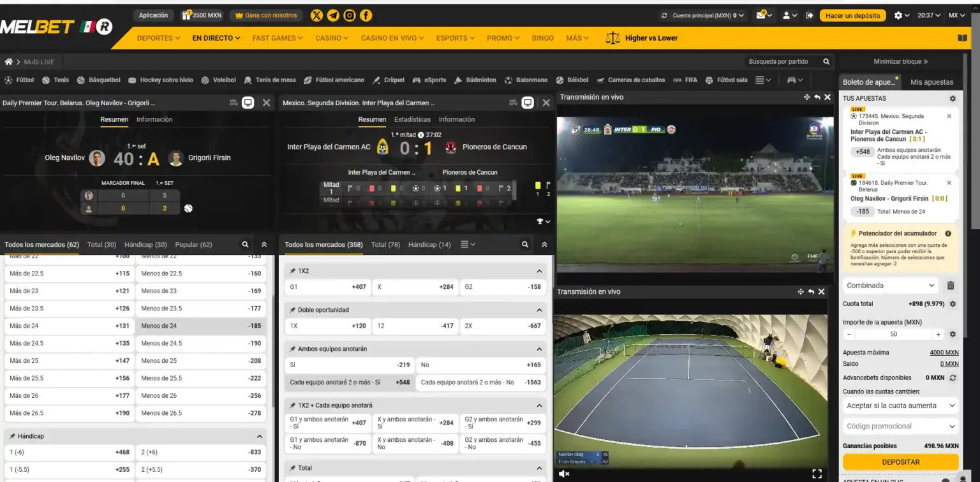Open the Higher vs Lower scales game

tap(642, 38)
